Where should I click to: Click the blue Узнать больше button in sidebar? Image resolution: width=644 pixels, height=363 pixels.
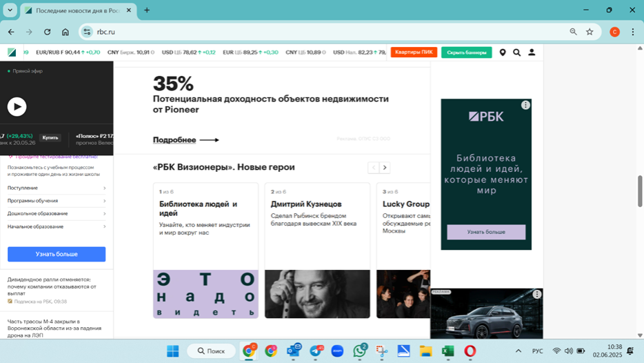point(57,254)
